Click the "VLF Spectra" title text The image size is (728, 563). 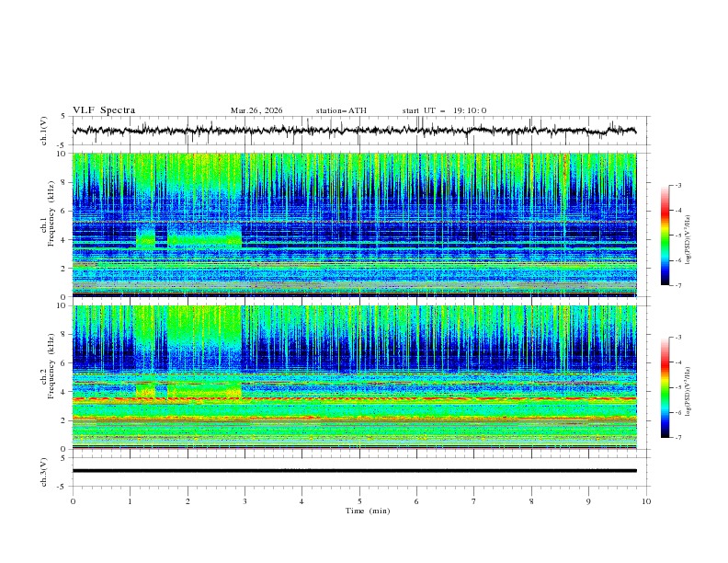tap(104, 110)
